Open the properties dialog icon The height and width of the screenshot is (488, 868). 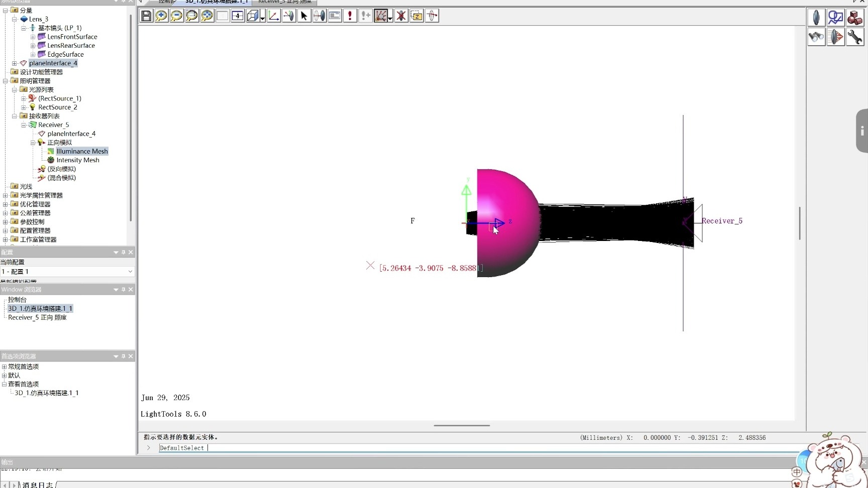(x=335, y=16)
